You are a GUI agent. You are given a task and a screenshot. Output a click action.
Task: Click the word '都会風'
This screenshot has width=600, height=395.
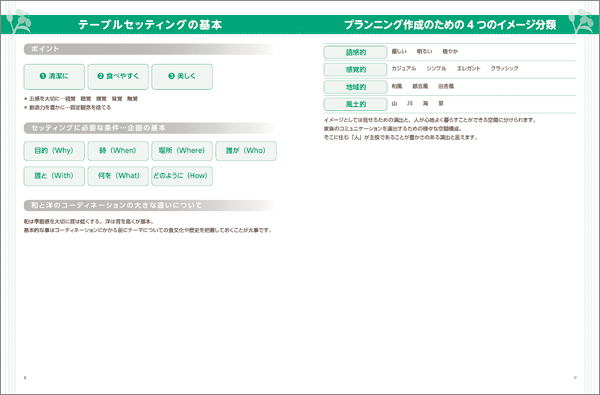tap(420, 87)
